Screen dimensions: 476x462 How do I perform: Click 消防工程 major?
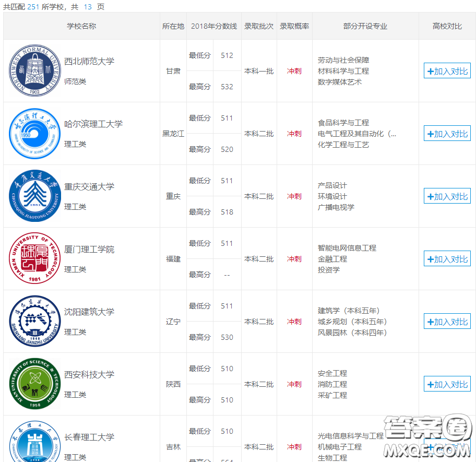(x=332, y=384)
